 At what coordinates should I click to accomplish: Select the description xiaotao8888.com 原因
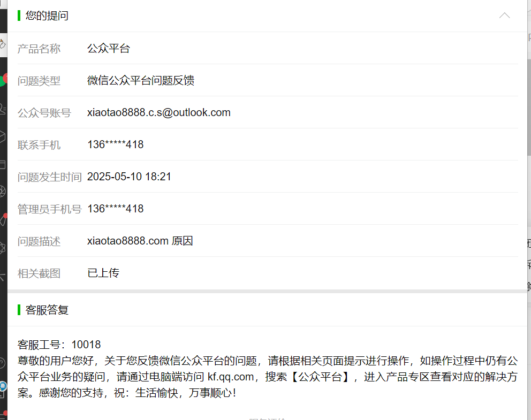140,241
